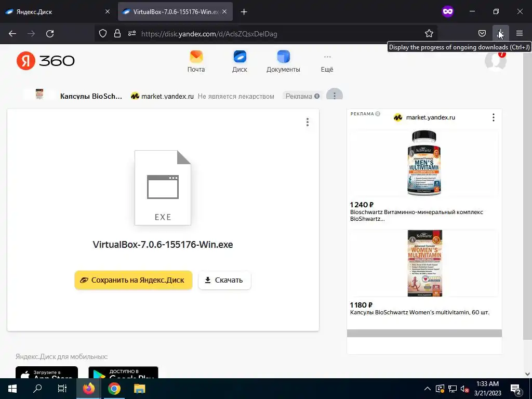Close the Яндекс.Диск tab
The image size is (532, 399).
108,11
